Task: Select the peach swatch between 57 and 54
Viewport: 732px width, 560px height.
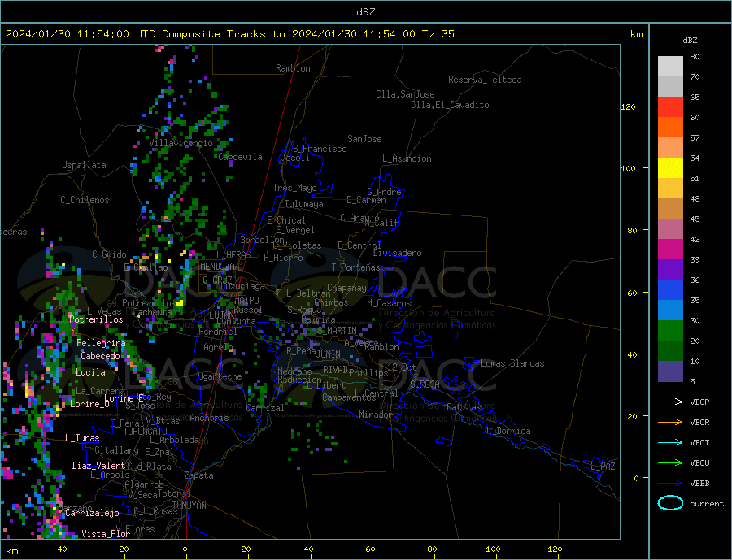Action: [x=670, y=147]
